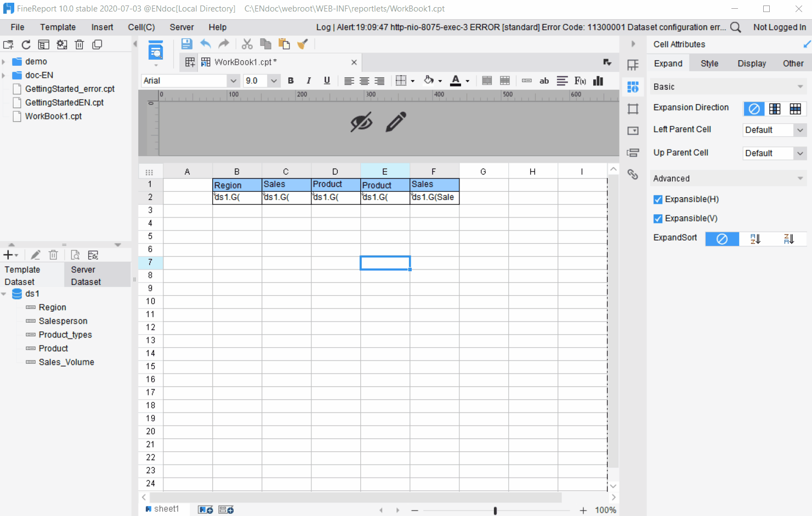Switch to Display tab
This screenshot has height=516, width=812.
click(x=752, y=64)
